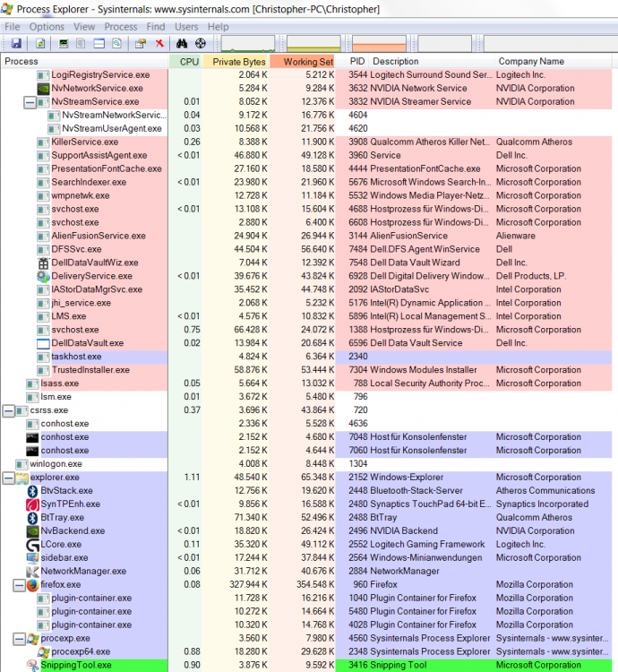Click the Firefox icon beside firefox.exe
This screenshot has width=618, height=672.
click(32, 584)
